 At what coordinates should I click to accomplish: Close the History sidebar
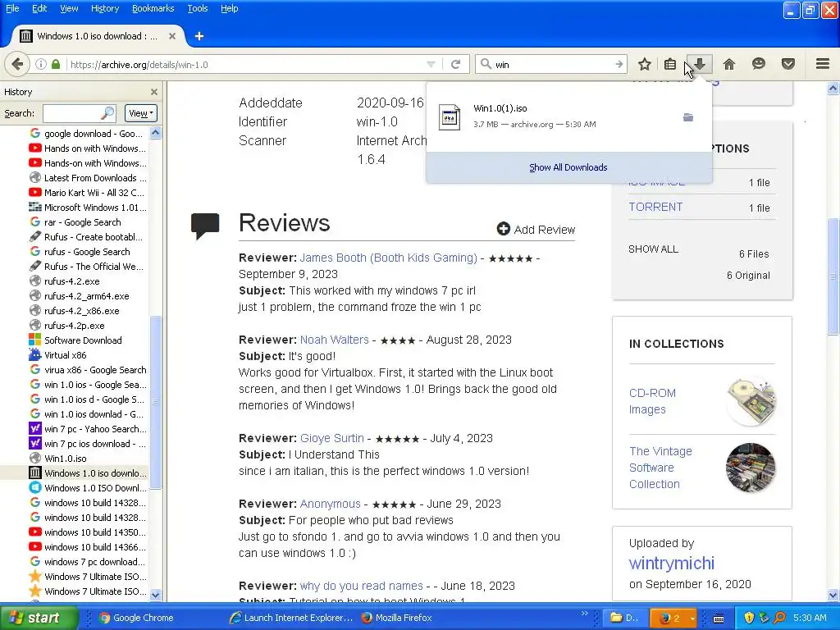coord(153,92)
